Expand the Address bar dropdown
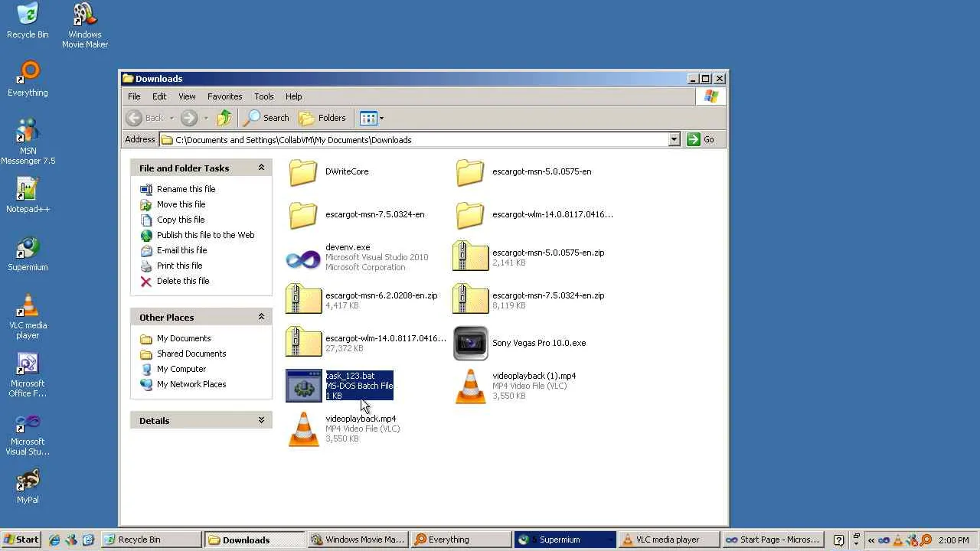This screenshot has width=980, height=551. [x=674, y=139]
